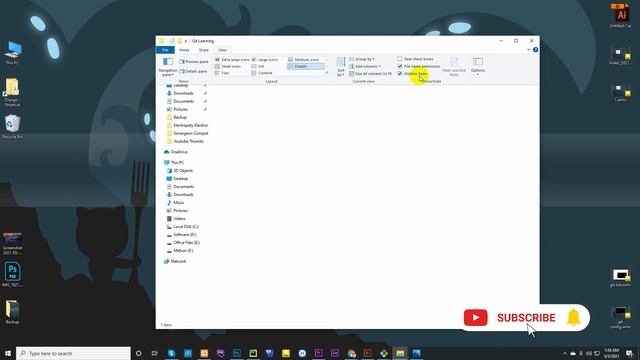Open Mithun (F:) drive
Image resolution: width=640 pixels, height=360 pixels.
pyautogui.click(x=180, y=251)
